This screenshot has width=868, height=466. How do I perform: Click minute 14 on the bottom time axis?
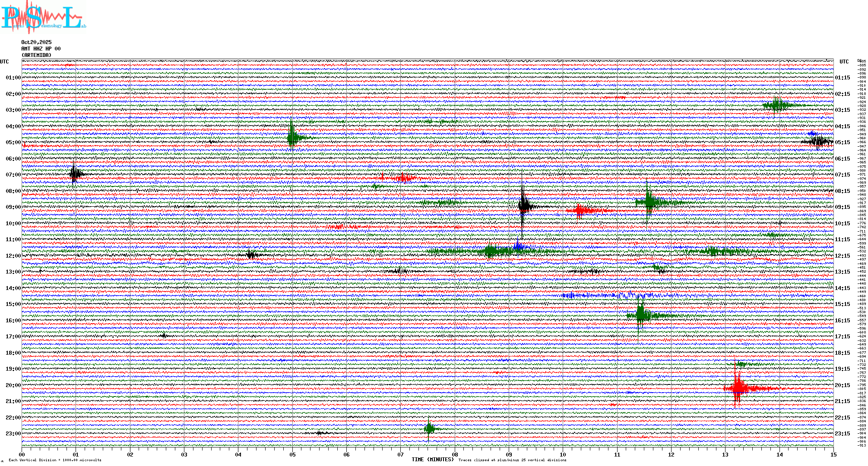point(779,454)
